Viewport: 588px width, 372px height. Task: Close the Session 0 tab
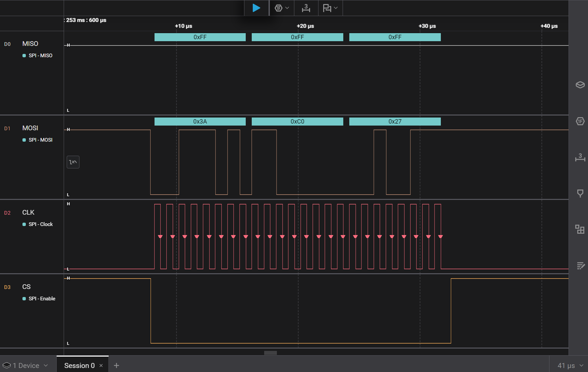101,366
